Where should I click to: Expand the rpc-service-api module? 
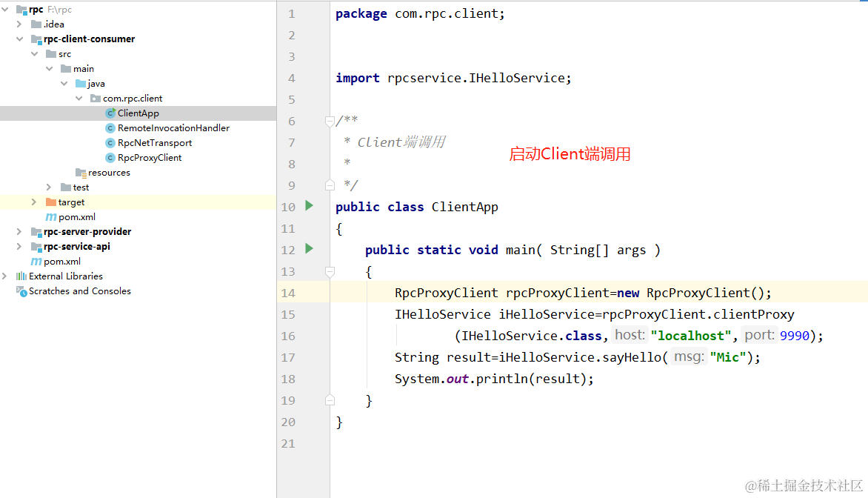pyautogui.click(x=19, y=247)
